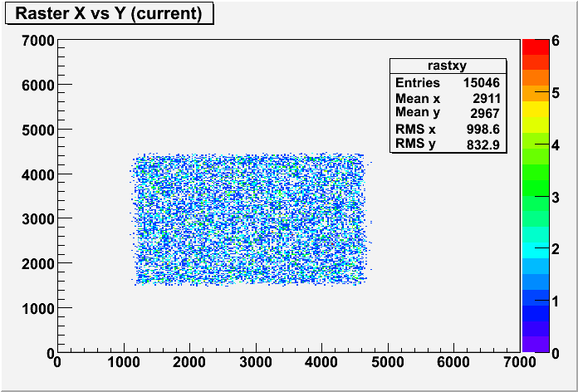Click the x-axis label '6000'

point(453,362)
